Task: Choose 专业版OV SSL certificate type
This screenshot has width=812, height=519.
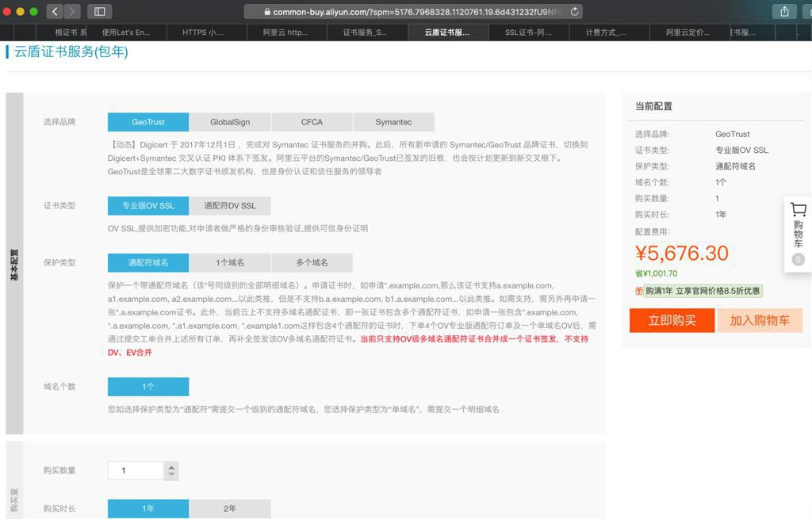Action: 148,205
